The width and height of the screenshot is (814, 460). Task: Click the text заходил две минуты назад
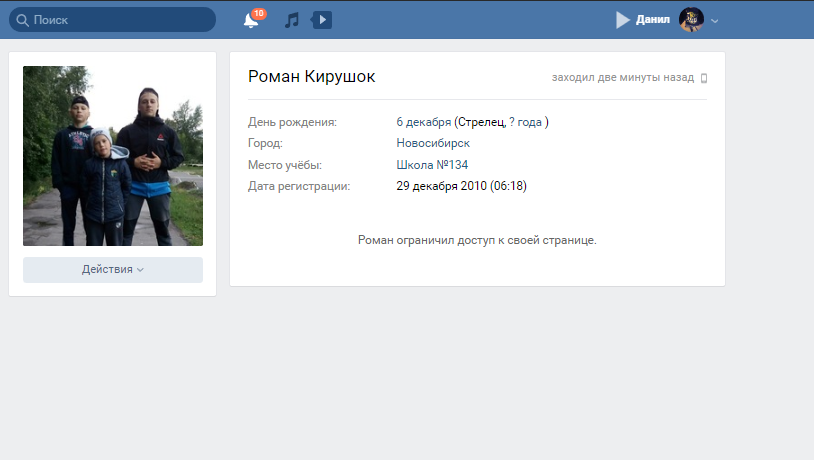point(622,77)
